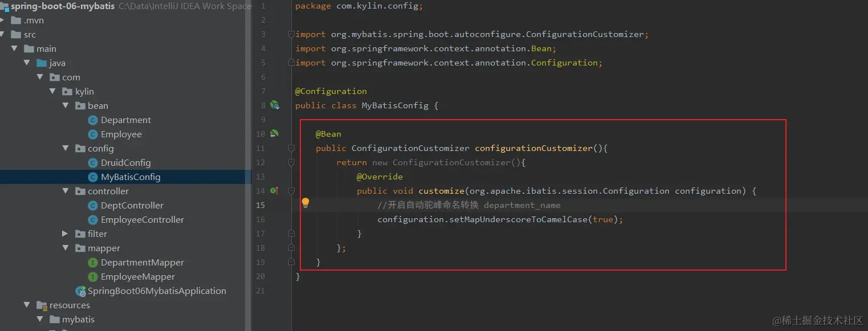Click the DepartmentMapper interface icon

[92, 262]
